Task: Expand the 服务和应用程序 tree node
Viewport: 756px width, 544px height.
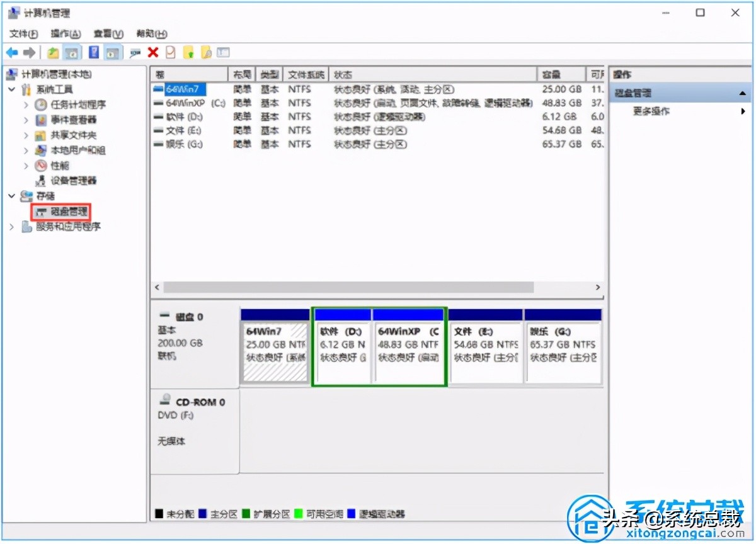Action: (11, 226)
